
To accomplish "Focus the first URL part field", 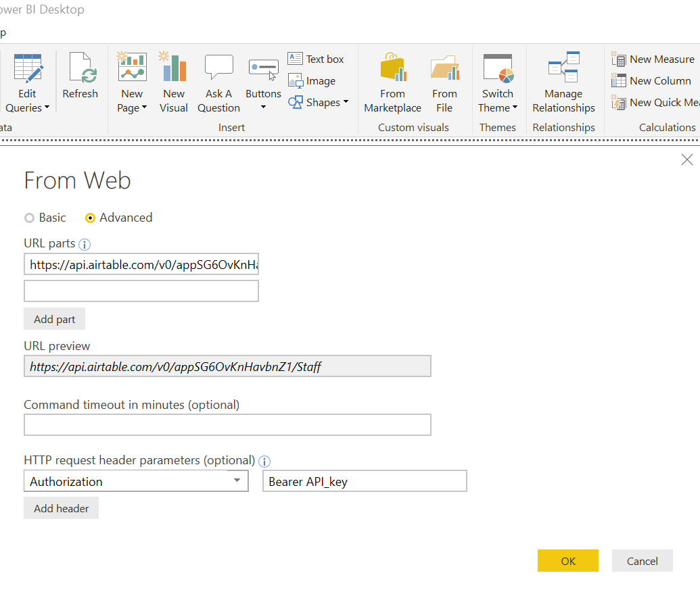I will tap(141, 264).
